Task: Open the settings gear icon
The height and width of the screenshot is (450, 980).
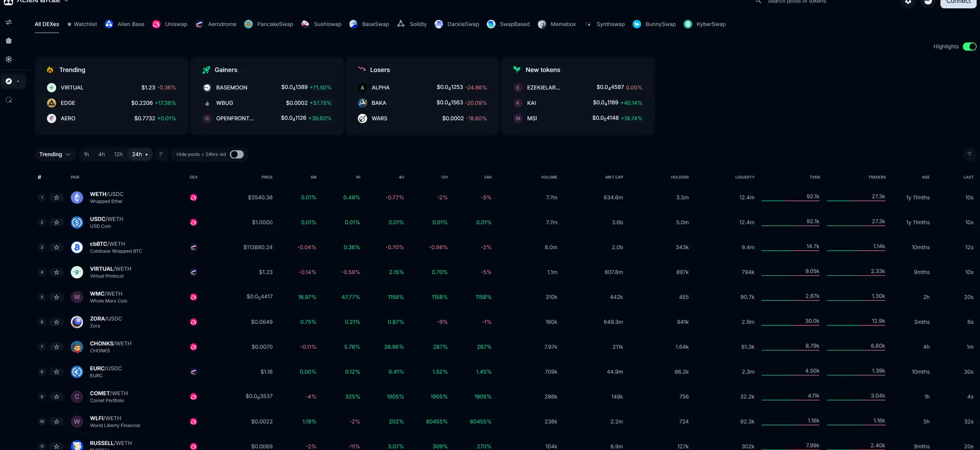Action: 908,2
